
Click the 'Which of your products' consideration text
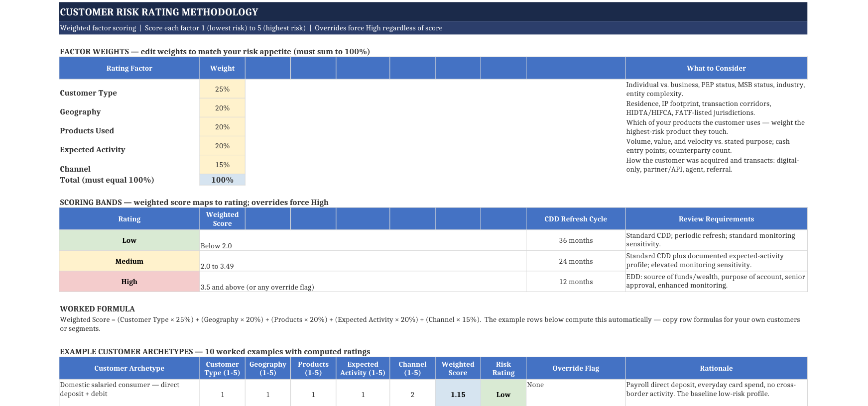pos(715,127)
